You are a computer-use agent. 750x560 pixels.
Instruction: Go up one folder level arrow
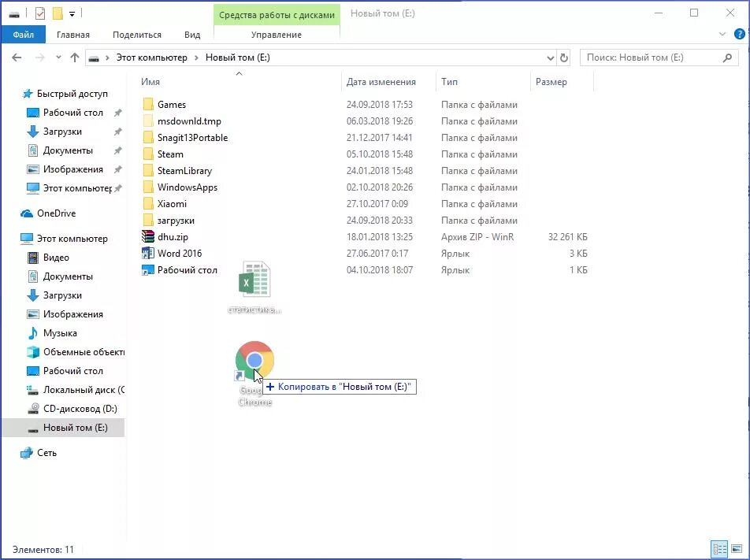point(75,57)
